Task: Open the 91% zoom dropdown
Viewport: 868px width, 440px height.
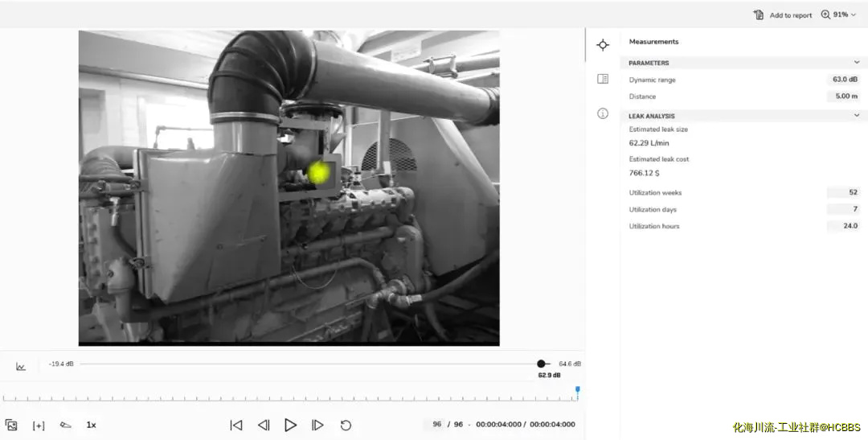Action: coord(838,14)
